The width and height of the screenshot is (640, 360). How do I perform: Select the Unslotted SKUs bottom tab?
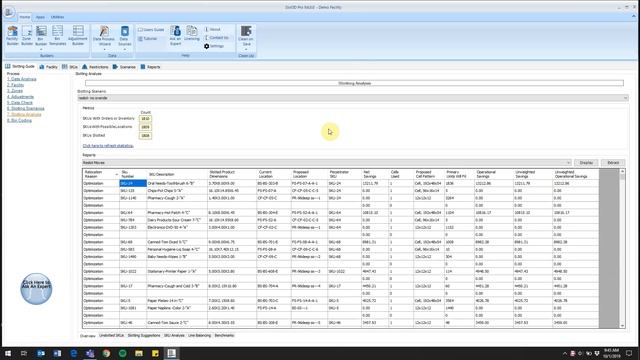(x=111, y=336)
